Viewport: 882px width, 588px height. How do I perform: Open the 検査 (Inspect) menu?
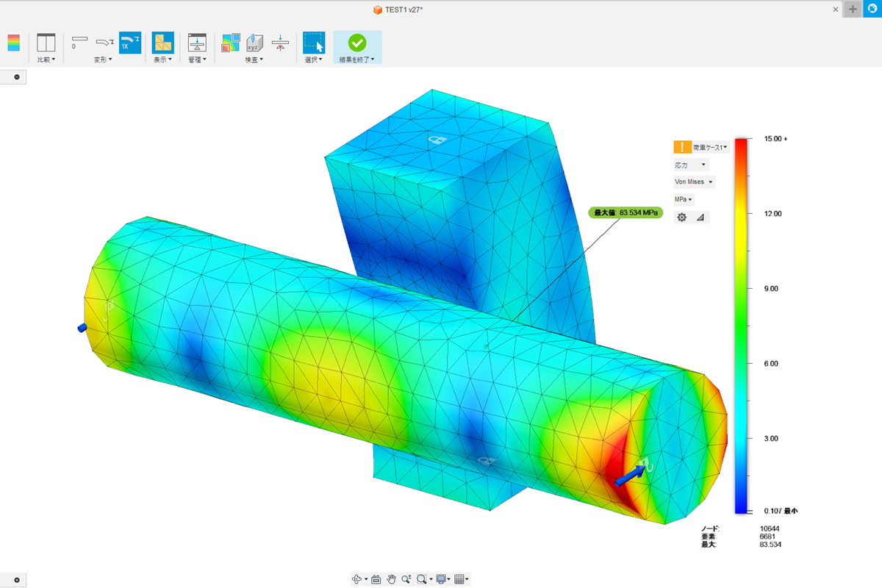pyautogui.click(x=254, y=60)
